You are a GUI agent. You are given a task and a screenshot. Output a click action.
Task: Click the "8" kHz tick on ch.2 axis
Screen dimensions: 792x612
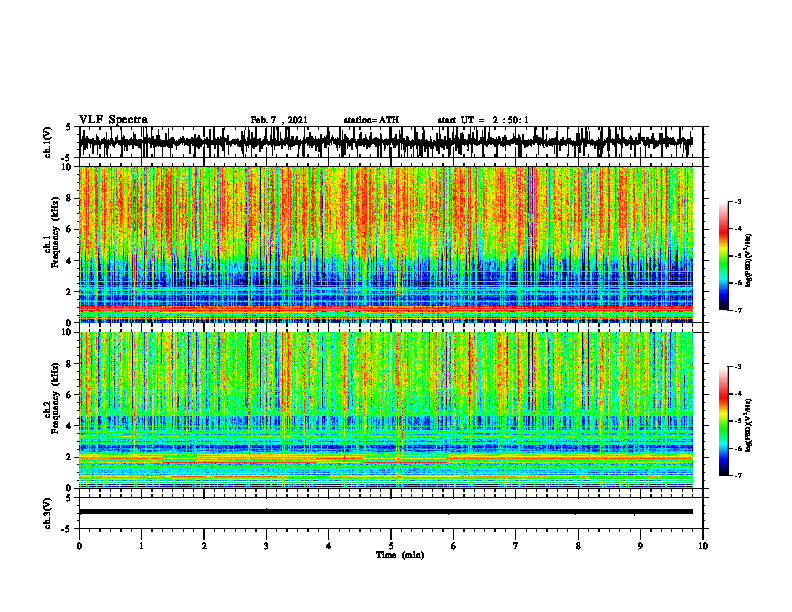tap(70, 364)
